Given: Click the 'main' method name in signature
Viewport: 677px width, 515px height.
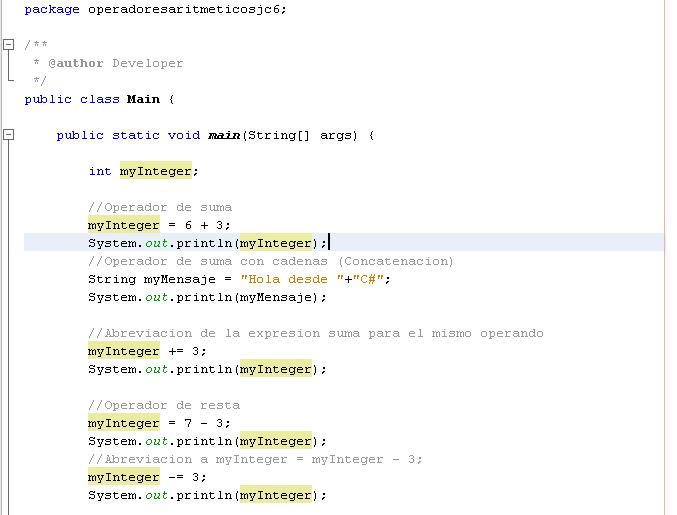Looking at the screenshot, I should [x=224, y=136].
